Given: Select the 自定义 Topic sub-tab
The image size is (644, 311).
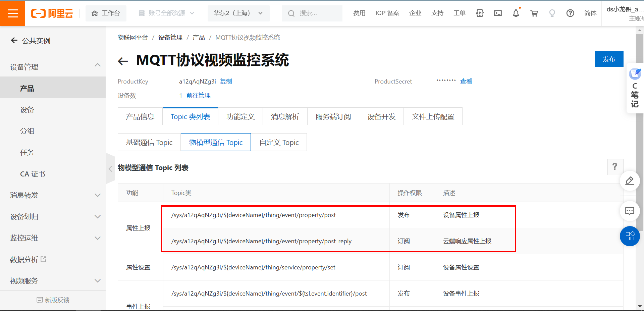Looking at the screenshot, I should (x=279, y=142).
